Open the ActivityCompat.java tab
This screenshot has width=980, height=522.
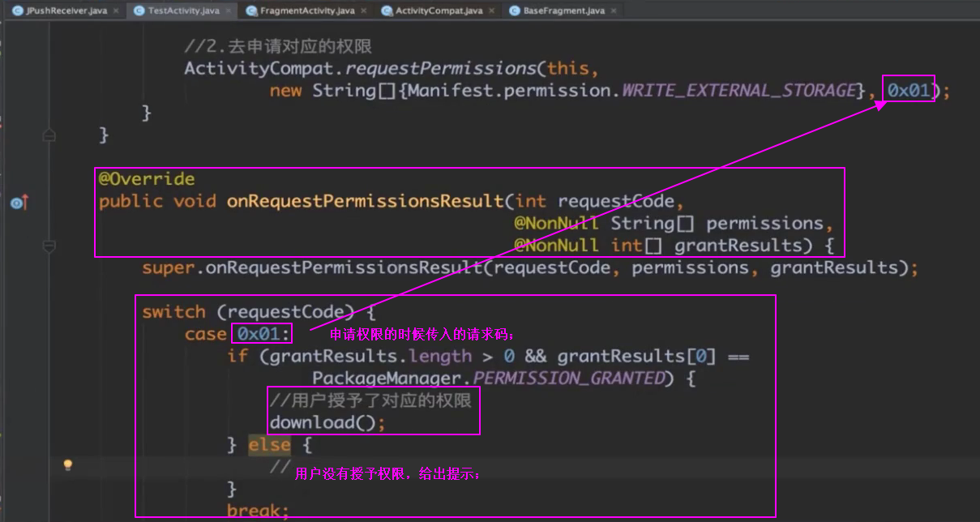point(439,11)
